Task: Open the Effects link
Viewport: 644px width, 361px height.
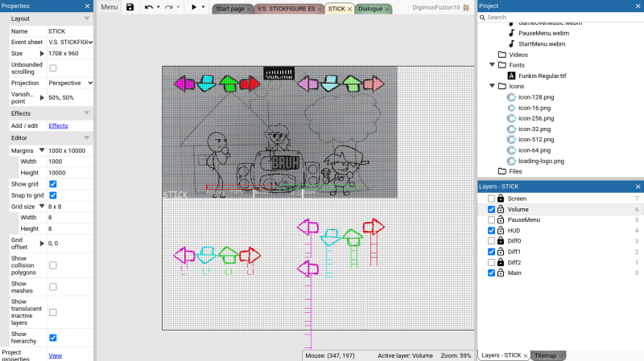Action: point(58,125)
